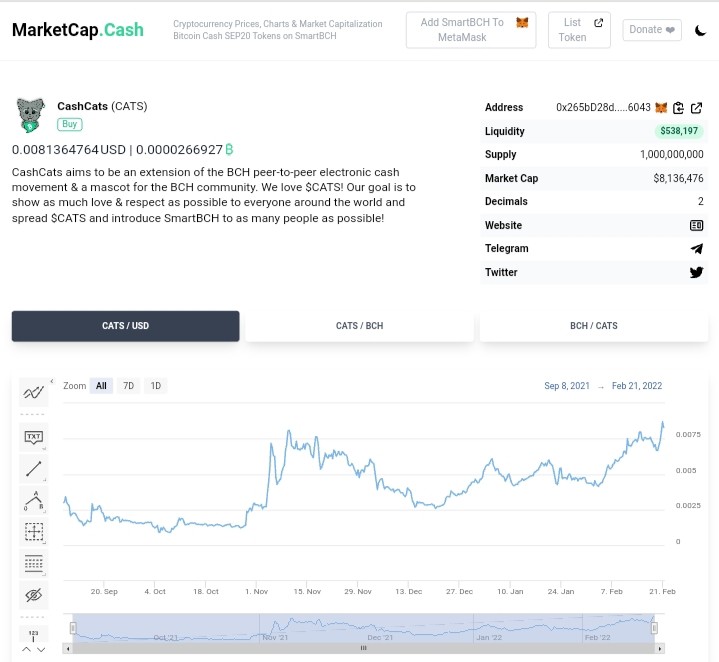The image size is (719, 662).
Task: Click the navigator left range handle
Action: coord(73,628)
